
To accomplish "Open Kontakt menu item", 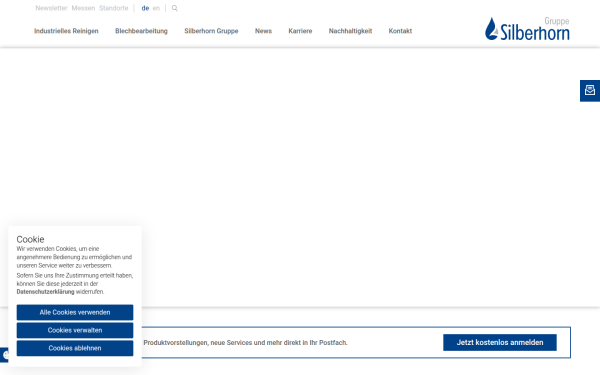I will point(400,31).
